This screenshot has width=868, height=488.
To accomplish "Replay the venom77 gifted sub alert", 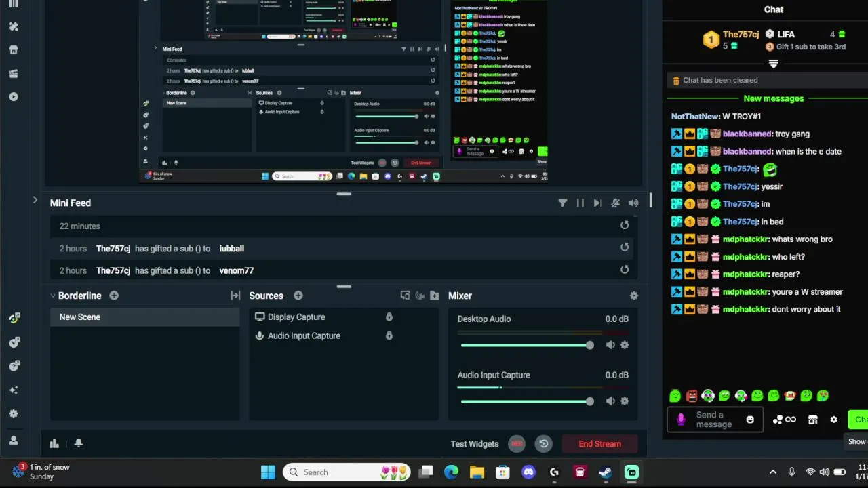I will tap(625, 270).
